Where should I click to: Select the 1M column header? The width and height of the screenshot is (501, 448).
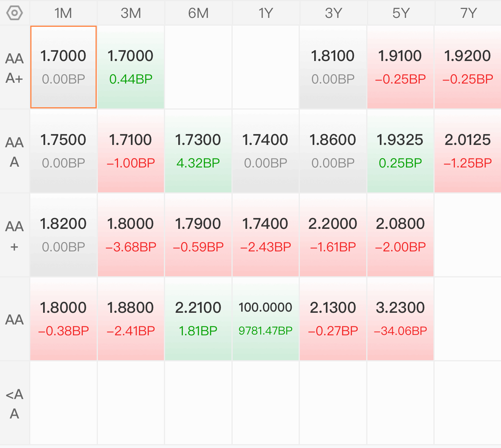click(x=63, y=13)
